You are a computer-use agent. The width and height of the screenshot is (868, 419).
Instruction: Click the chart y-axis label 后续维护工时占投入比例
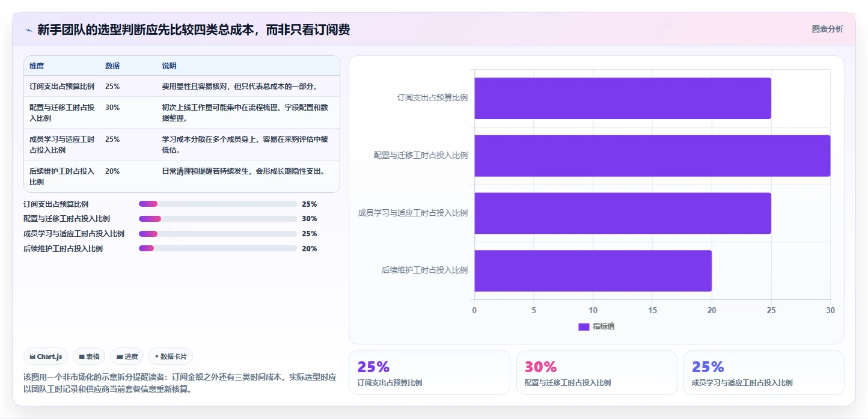tap(424, 271)
